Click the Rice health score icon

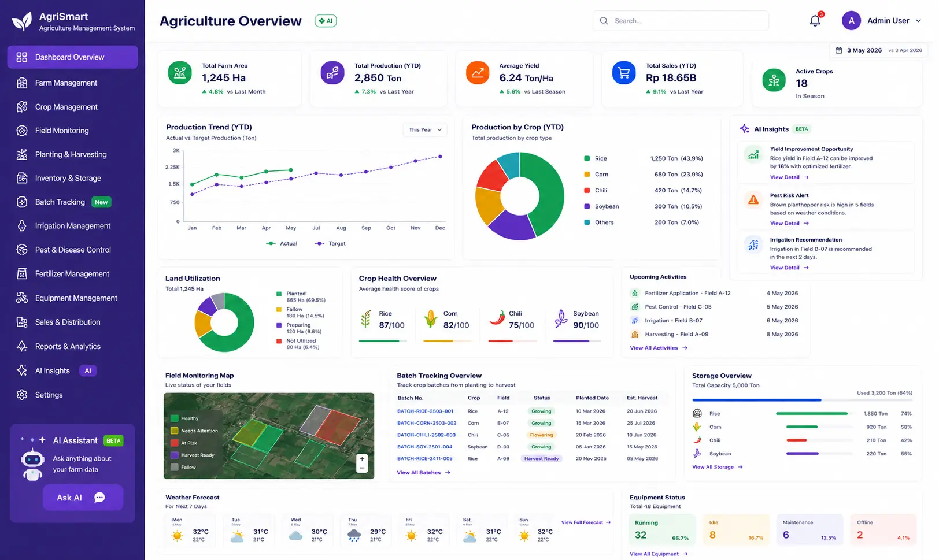(366, 319)
